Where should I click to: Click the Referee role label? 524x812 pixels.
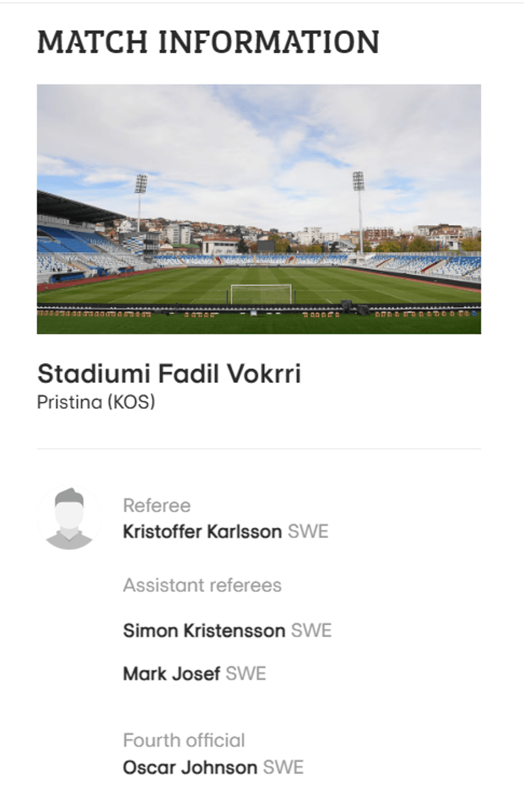click(157, 505)
